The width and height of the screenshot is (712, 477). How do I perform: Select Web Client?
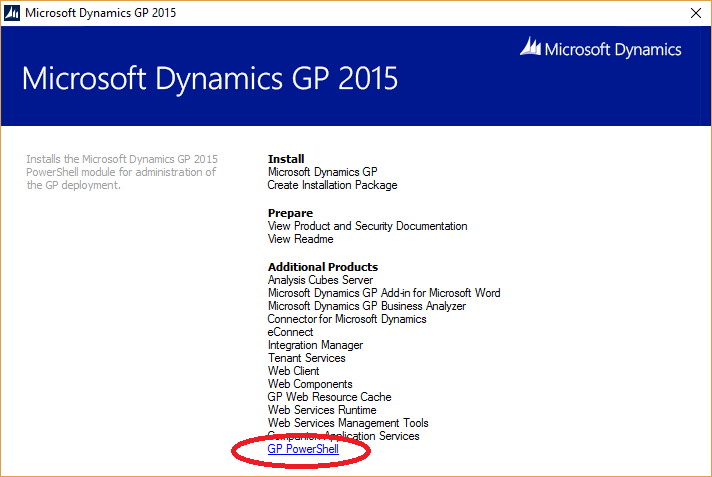[293, 371]
